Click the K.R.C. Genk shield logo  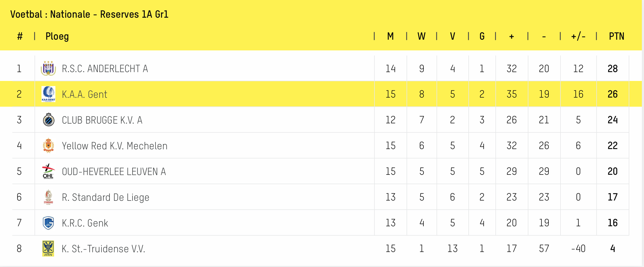[x=48, y=223]
